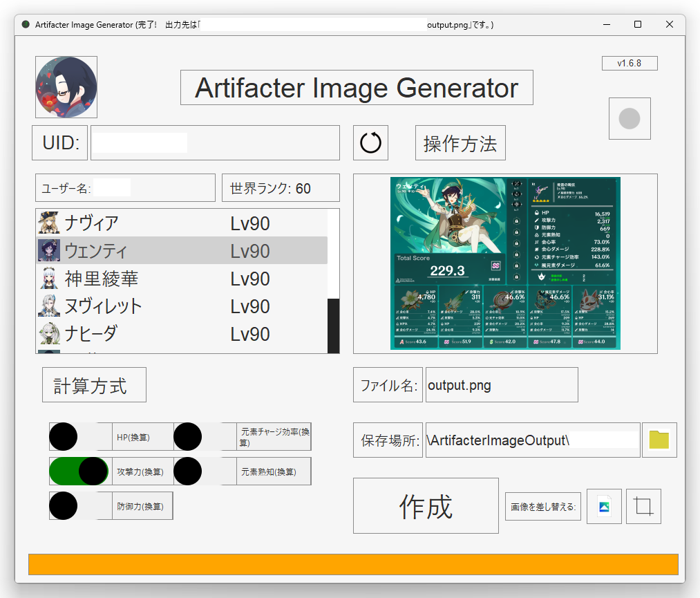Image resolution: width=700 pixels, height=598 pixels.
Task: Click the 計算方式 button
Action: click(94, 385)
